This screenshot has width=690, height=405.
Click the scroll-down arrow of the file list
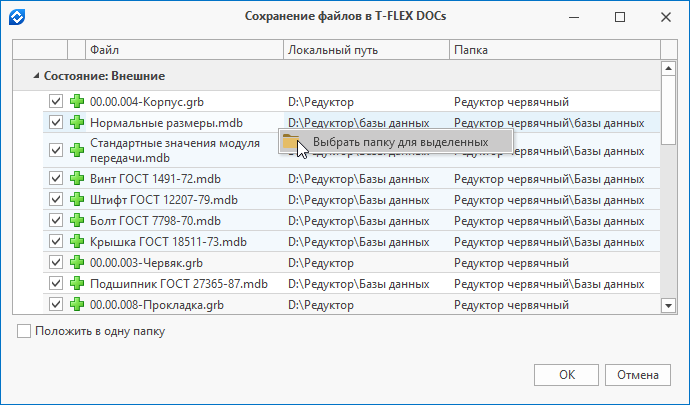(668, 305)
